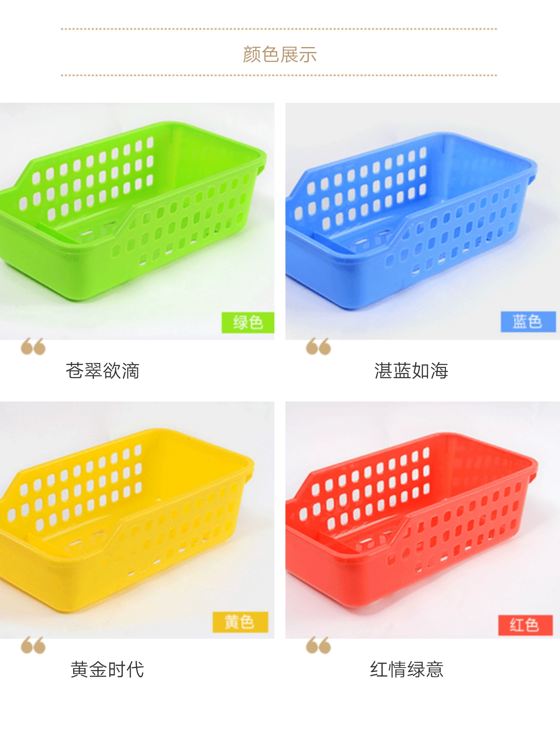Select the yellow 黄色 color label
The width and height of the screenshot is (560, 747).
point(240,622)
